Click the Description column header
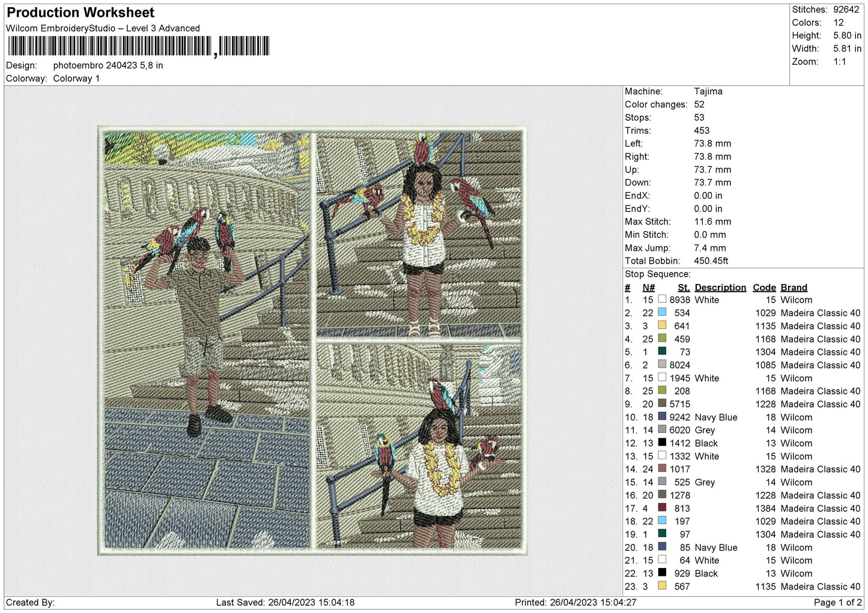The image size is (868, 613). 720,288
